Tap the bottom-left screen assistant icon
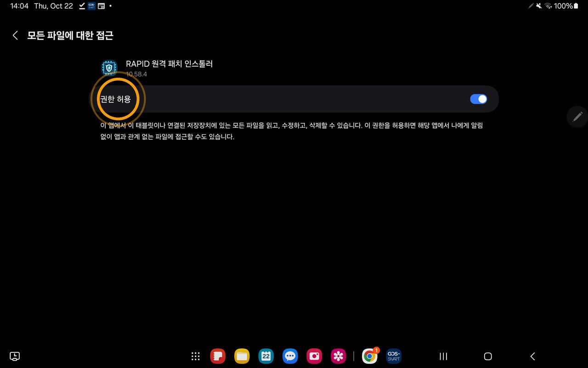Viewport: 588px width, 368px height. tap(15, 356)
